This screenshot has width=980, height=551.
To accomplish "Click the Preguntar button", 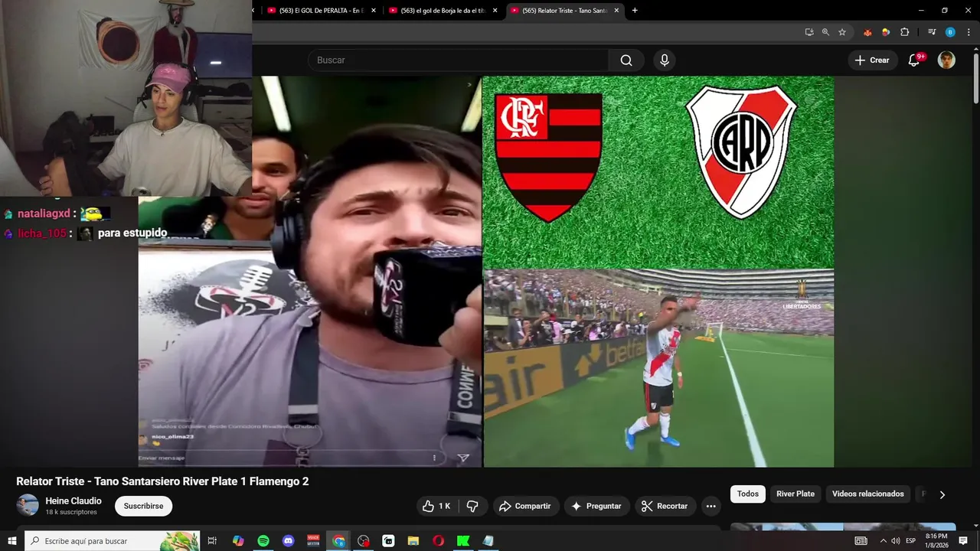I will [597, 506].
